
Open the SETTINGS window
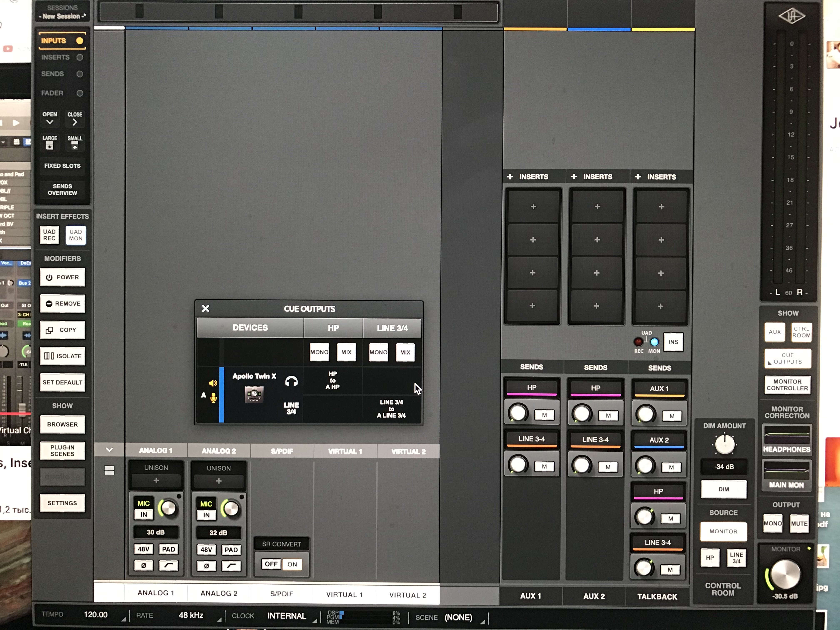tap(62, 503)
